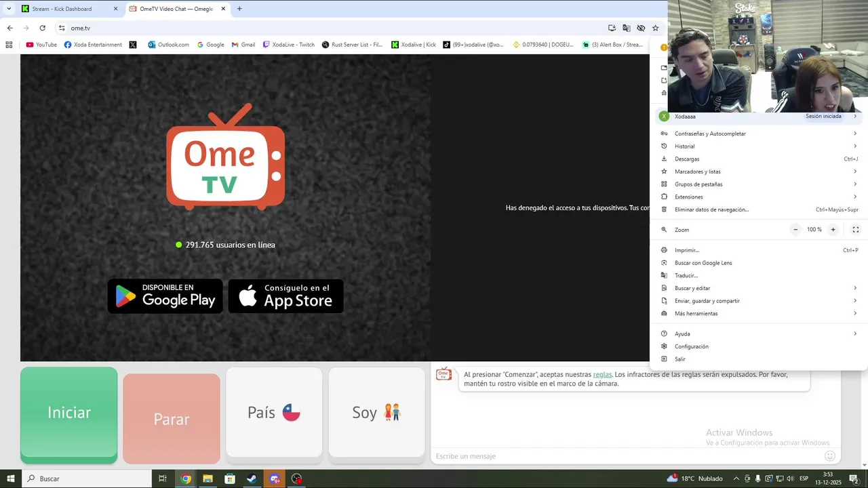This screenshot has width=868, height=488.
Task: Open Descargas from Chrome menu
Action: [759, 159]
